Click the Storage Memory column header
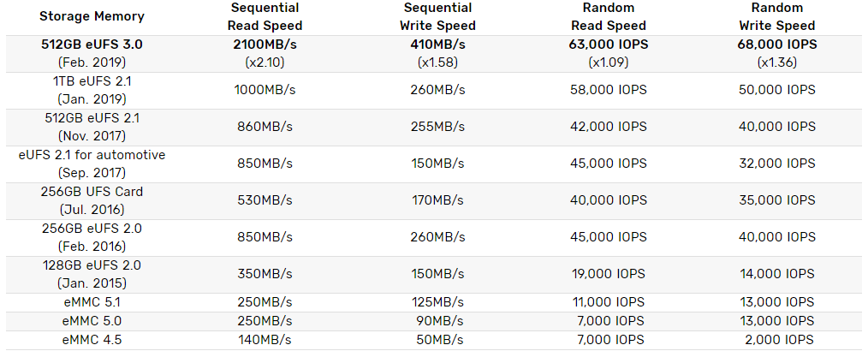 [x=92, y=16]
